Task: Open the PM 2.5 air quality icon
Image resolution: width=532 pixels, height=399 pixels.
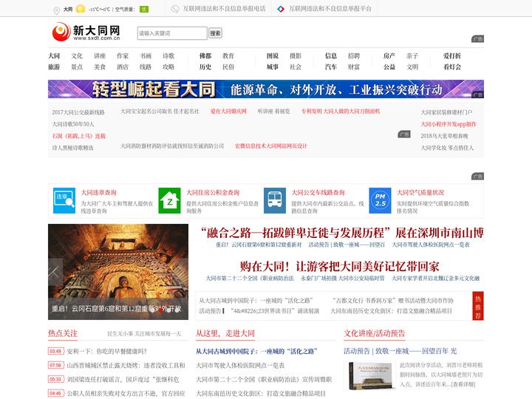Action: point(380,200)
